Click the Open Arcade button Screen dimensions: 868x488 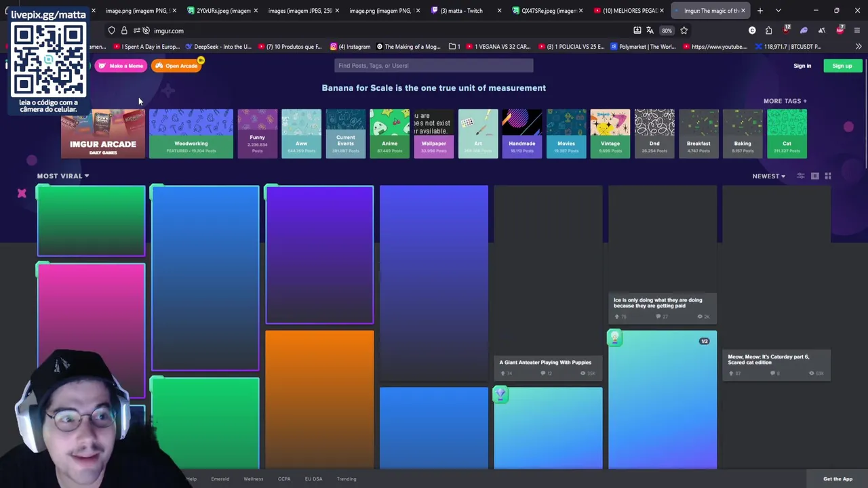177,66
